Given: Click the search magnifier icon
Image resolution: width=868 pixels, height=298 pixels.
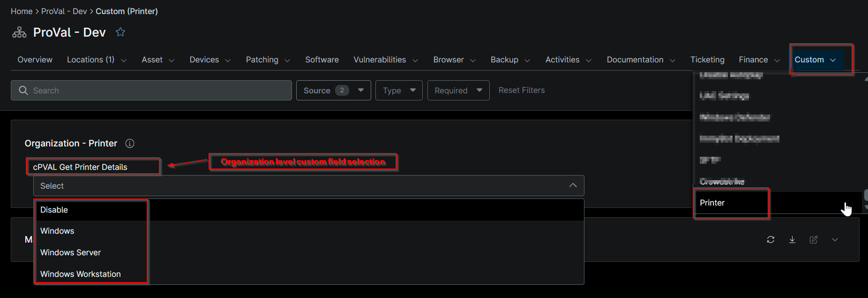Looking at the screenshot, I should (23, 90).
